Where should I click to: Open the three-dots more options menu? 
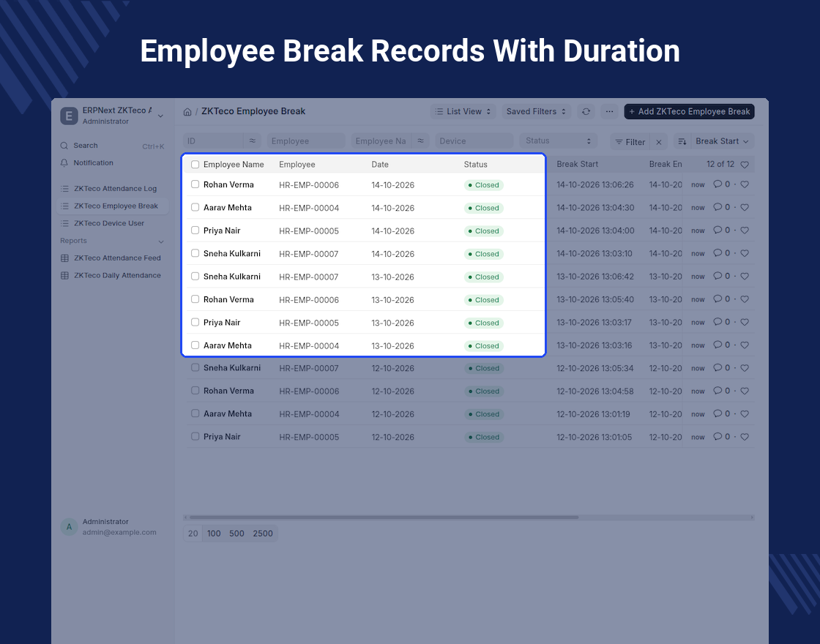609,111
